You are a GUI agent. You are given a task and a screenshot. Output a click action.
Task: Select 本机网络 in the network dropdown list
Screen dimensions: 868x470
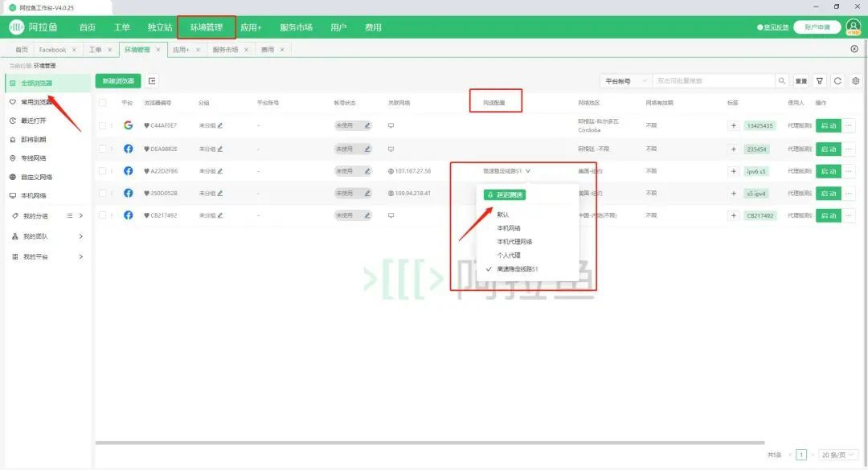tap(508, 228)
